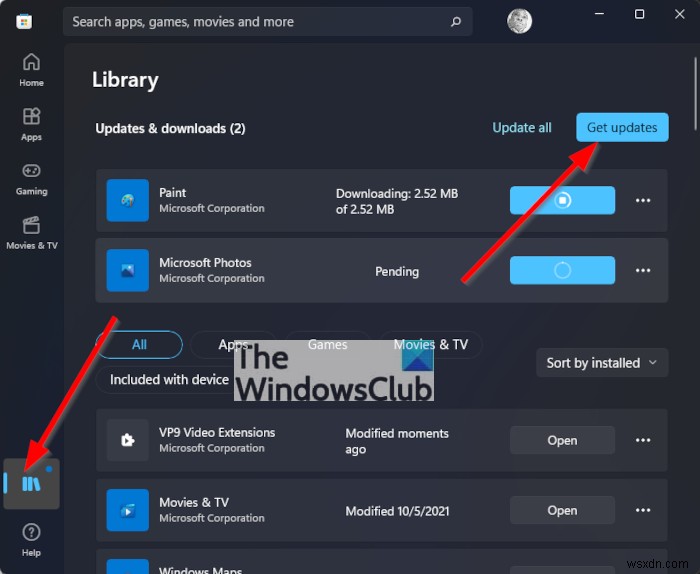The width and height of the screenshot is (700, 574).
Task: Close the Microsoft Store window
Action: tap(679, 14)
